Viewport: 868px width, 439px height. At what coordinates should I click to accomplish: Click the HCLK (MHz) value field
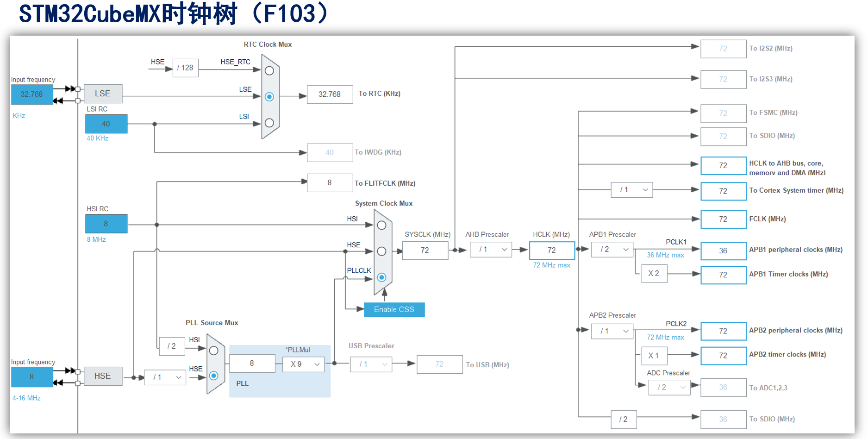click(552, 250)
